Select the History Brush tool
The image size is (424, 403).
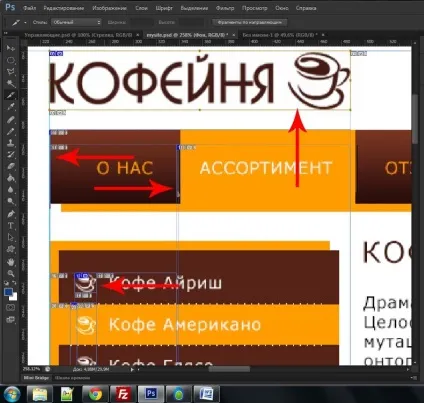(x=11, y=154)
